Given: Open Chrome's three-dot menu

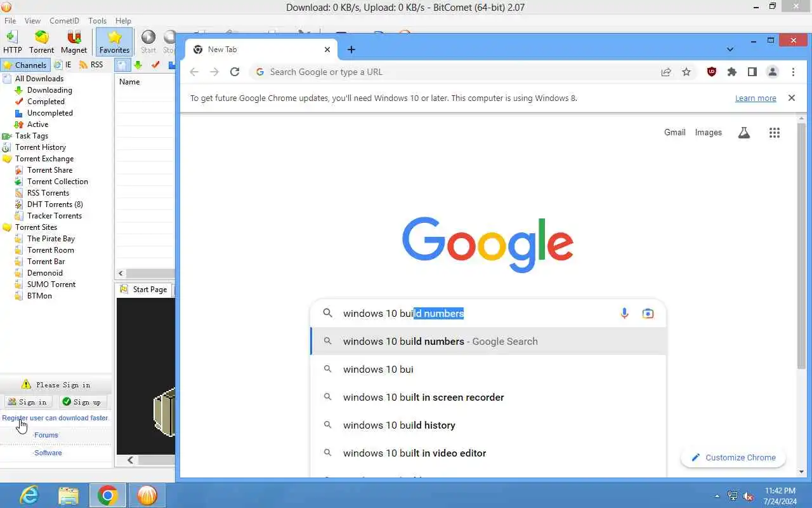Looking at the screenshot, I should [x=793, y=72].
